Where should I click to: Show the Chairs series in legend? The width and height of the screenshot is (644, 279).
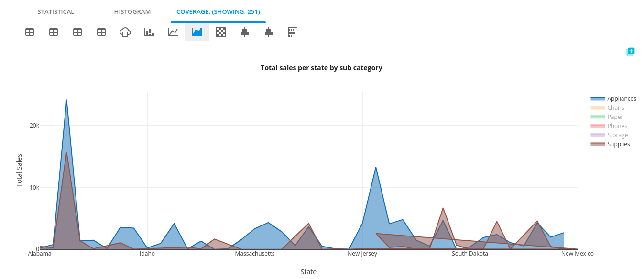608,108
